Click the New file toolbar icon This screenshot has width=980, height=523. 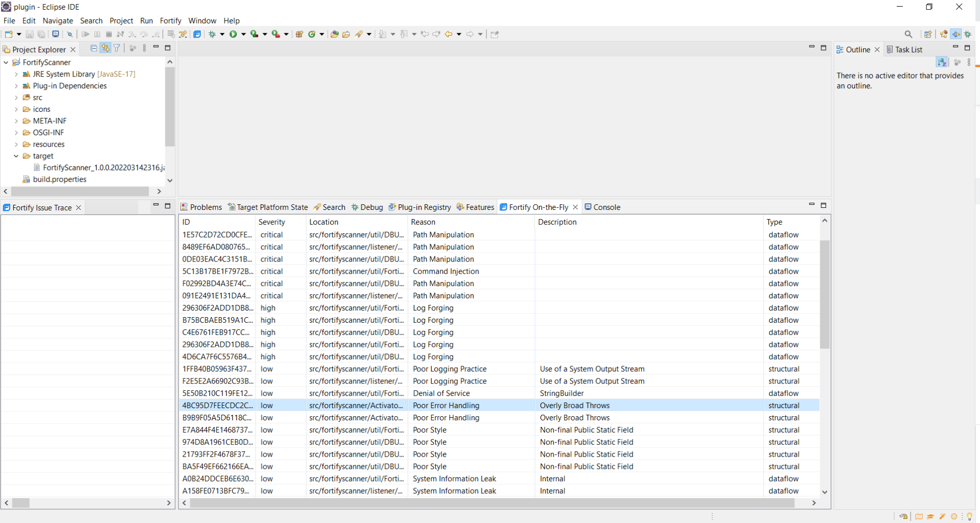[9, 34]
